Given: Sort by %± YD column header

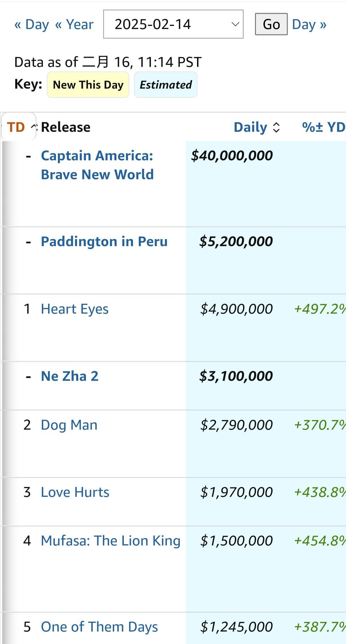Looking at the screenshot, I should tap(324, 127).
